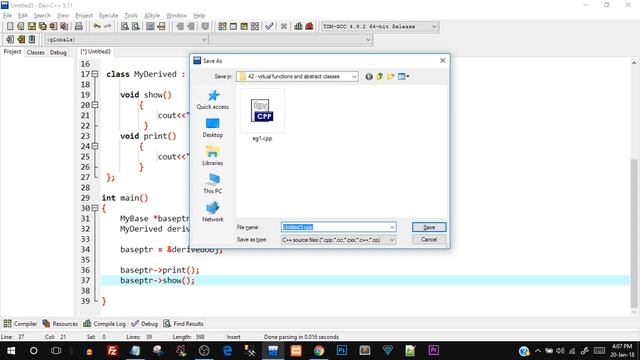
Task: Open the Find Results bottom tab
Action: [x=184, y=324]
